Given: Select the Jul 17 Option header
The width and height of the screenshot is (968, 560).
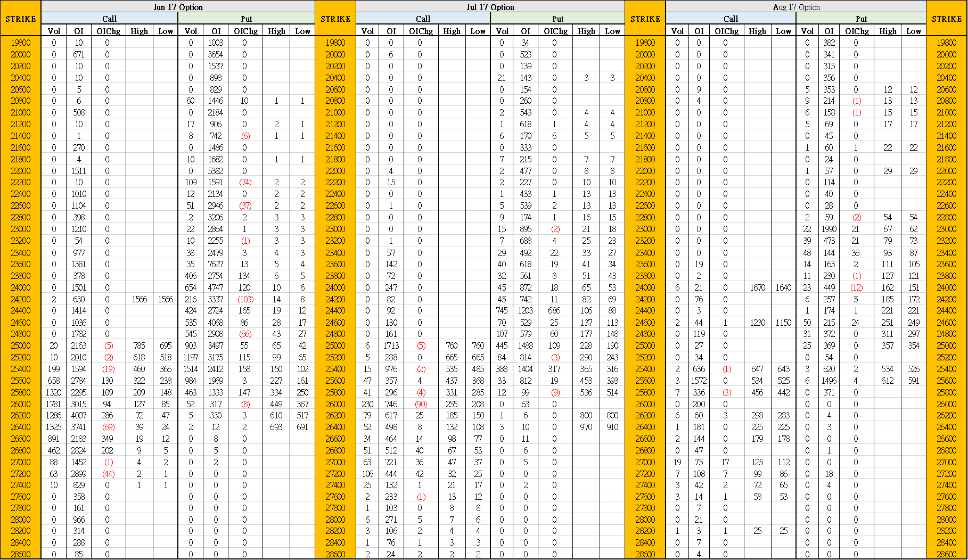Looking at the screenshot, I should coord(490,7).
